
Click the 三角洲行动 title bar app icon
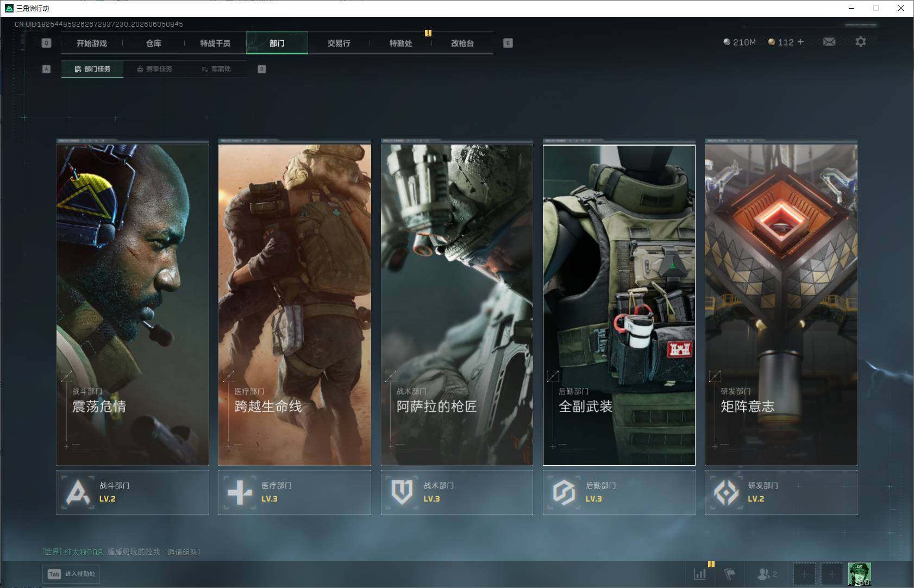coord(9,8)
